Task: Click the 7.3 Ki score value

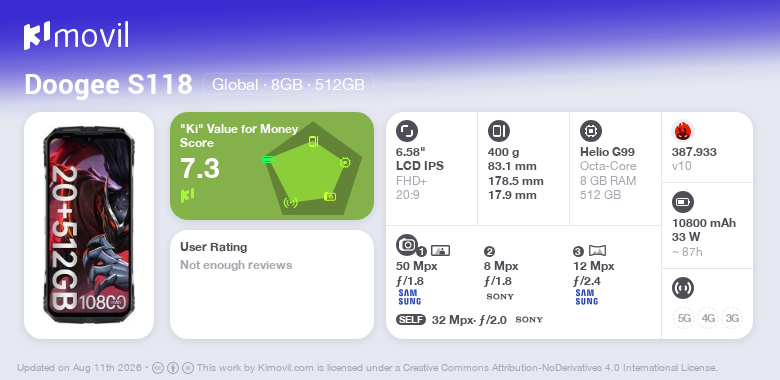Action: [x=200, y=168]
